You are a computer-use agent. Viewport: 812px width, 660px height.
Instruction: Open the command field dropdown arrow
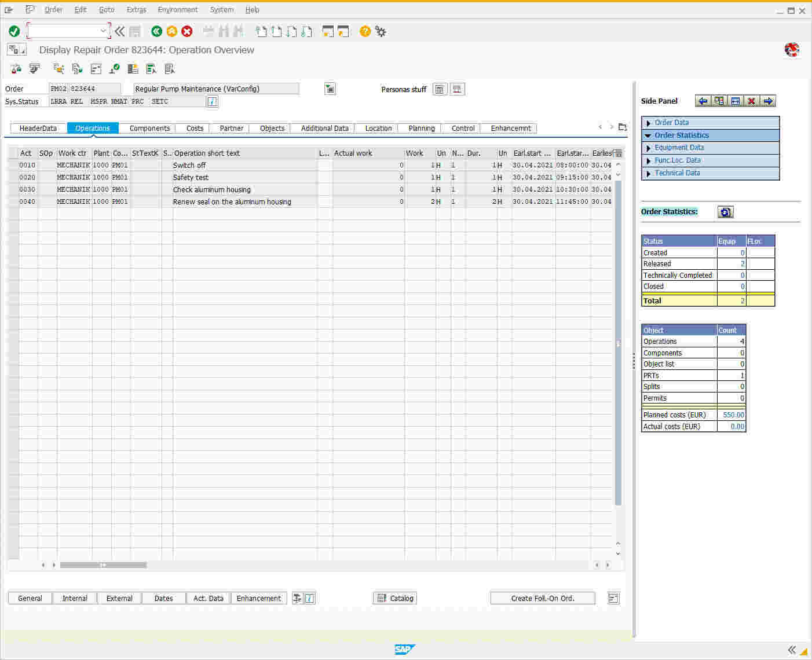tap(103, 31)
